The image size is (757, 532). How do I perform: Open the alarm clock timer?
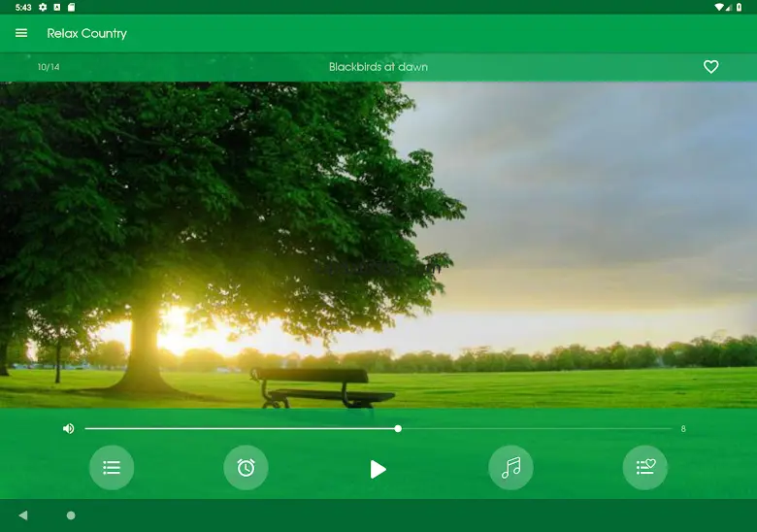[x=246, y=467]
